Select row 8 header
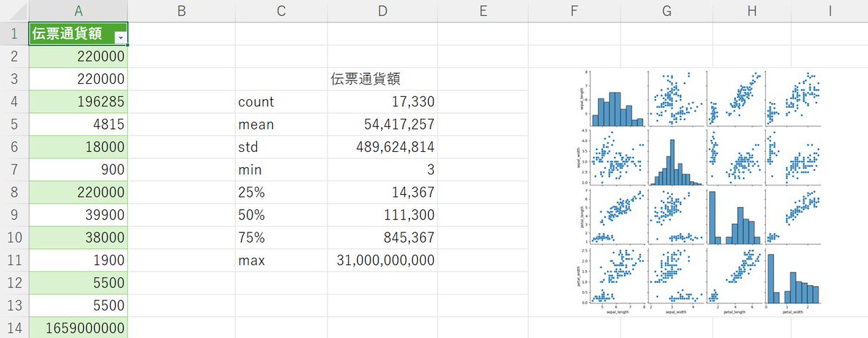Viewport: 868px width, 338px height. pyautogui.click(x=14, y=192)
